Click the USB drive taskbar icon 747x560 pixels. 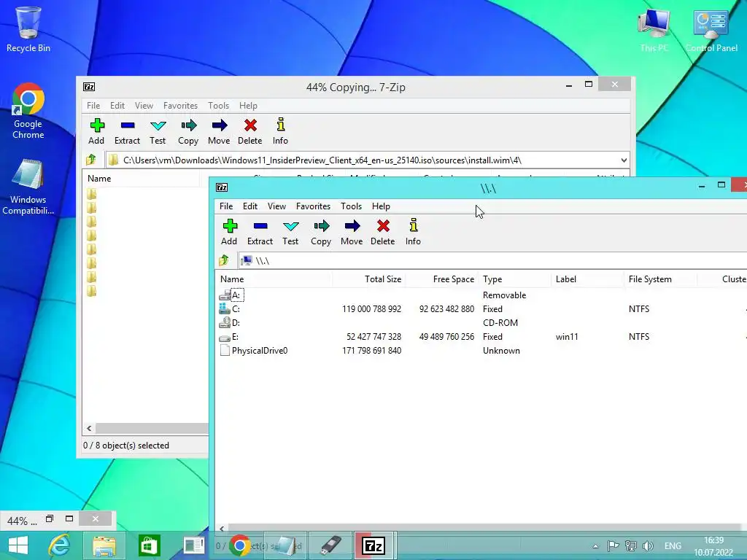tap(330, 545)
